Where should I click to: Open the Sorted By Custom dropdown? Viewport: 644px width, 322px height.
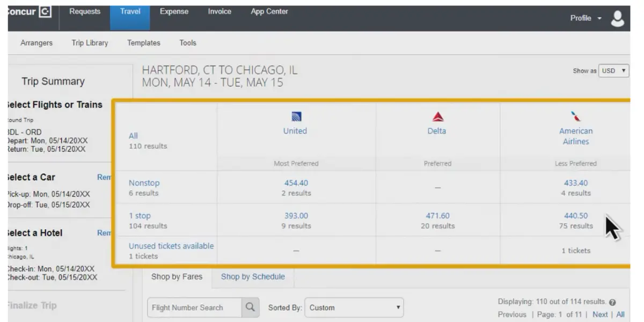point(354,308)
